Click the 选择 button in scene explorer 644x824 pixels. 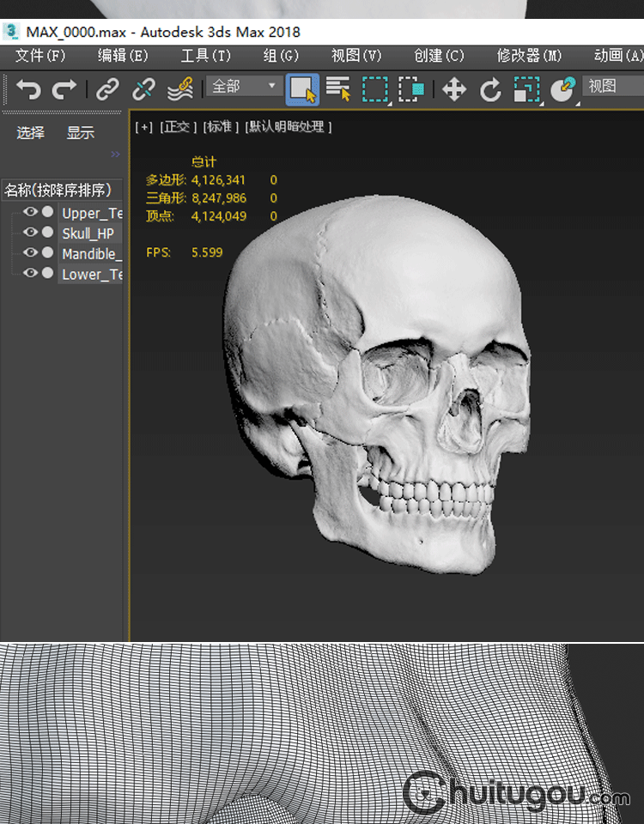pos(31,133)
